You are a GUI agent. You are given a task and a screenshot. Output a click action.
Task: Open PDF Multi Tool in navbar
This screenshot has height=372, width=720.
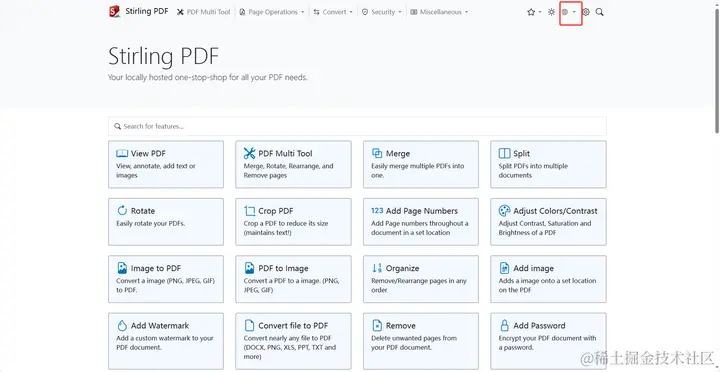pyautogui.click(x=203, y=12)
